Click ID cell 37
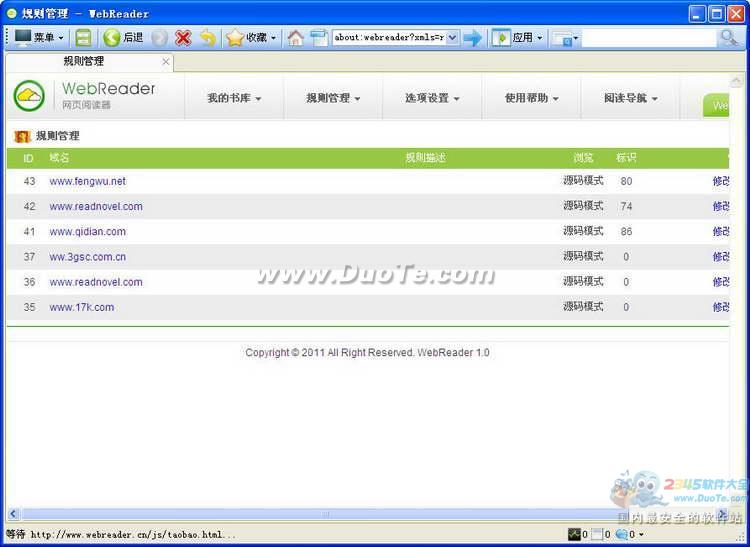Viewport: 750px width, 547px height. click(29, 257)
